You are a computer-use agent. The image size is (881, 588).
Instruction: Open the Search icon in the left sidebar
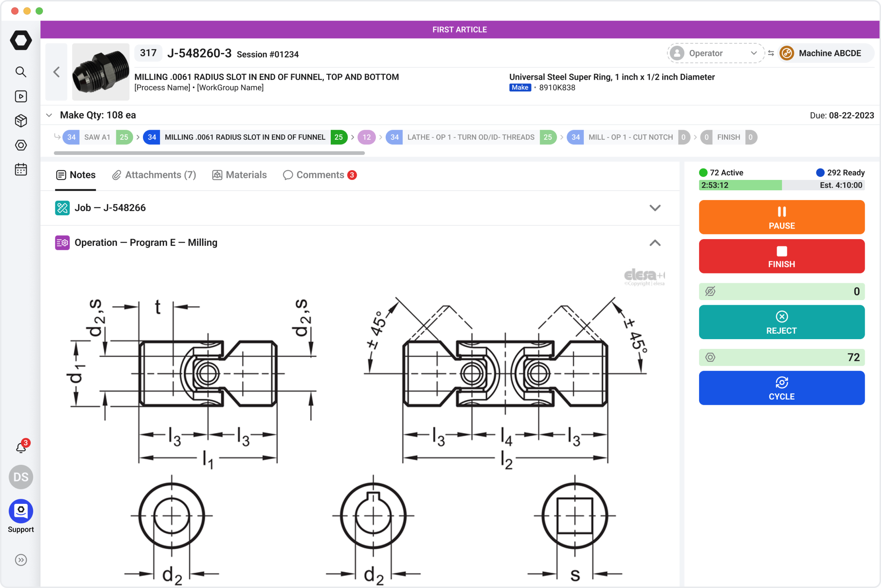(x=21, y=72)
